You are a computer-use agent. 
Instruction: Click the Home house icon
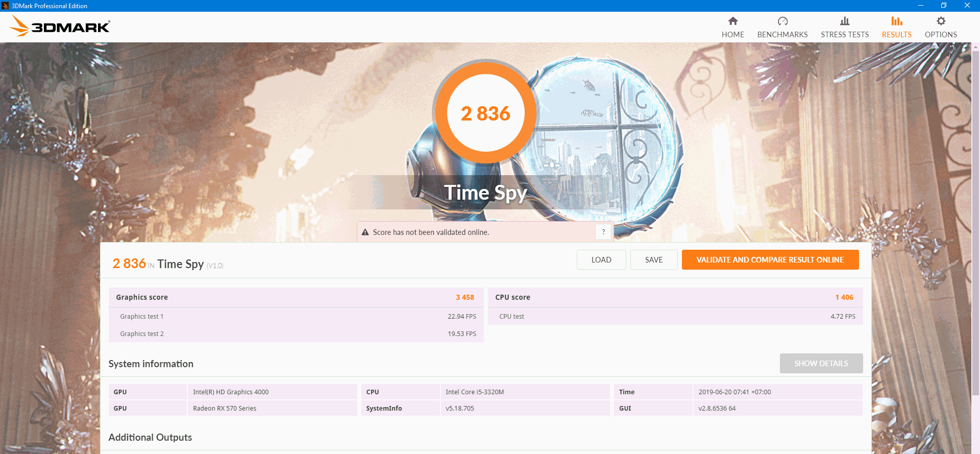732,21
